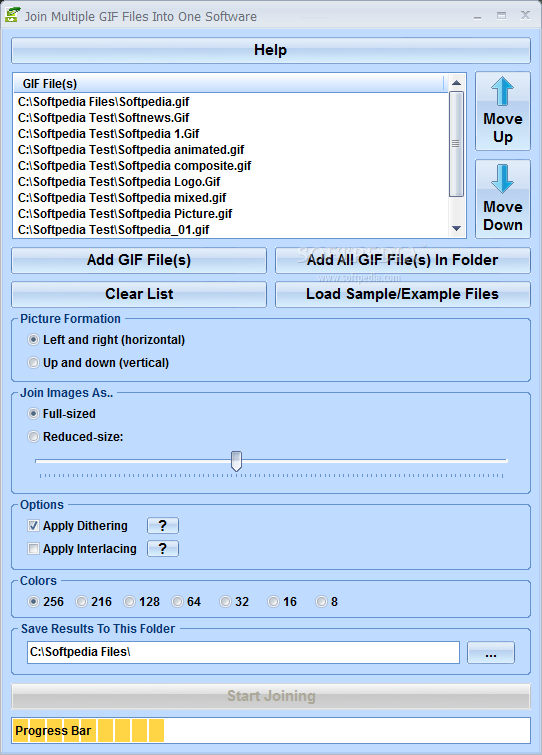Select Softpedia animated.gif file row
The image size is (542, 755).
click(231, 150)
